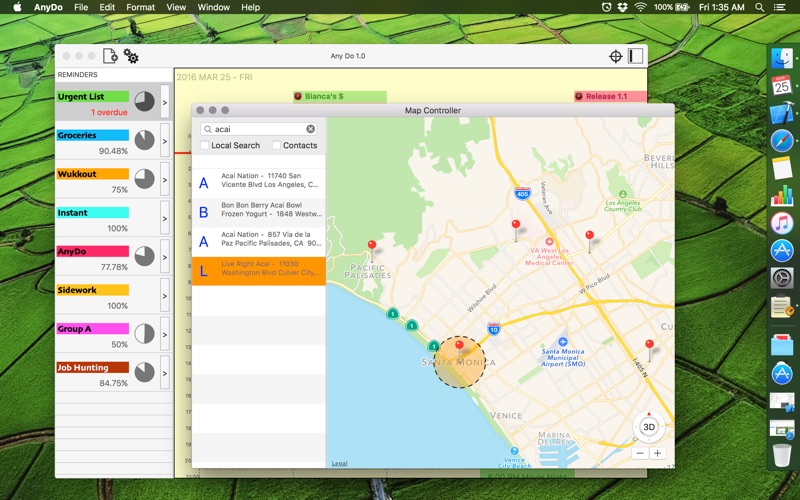Click the Urgent List green label
This screenshot has height=500, width=800.
pyautogui.click(x=93, y=96)
